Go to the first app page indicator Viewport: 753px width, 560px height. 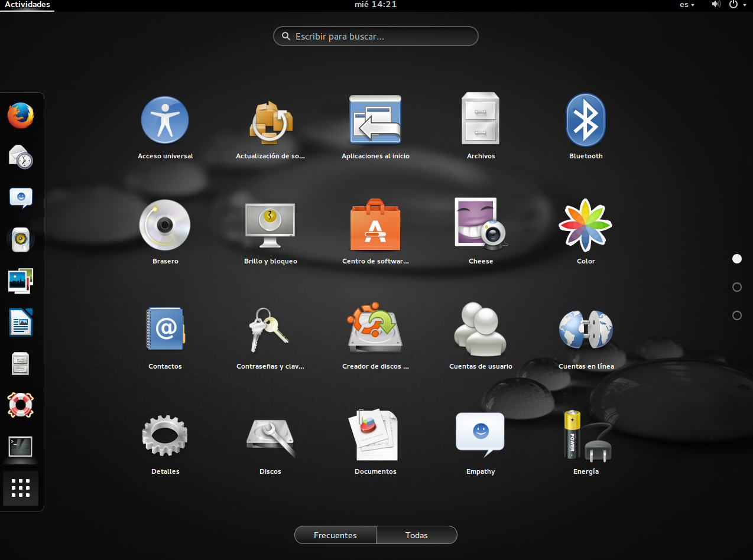736,259
